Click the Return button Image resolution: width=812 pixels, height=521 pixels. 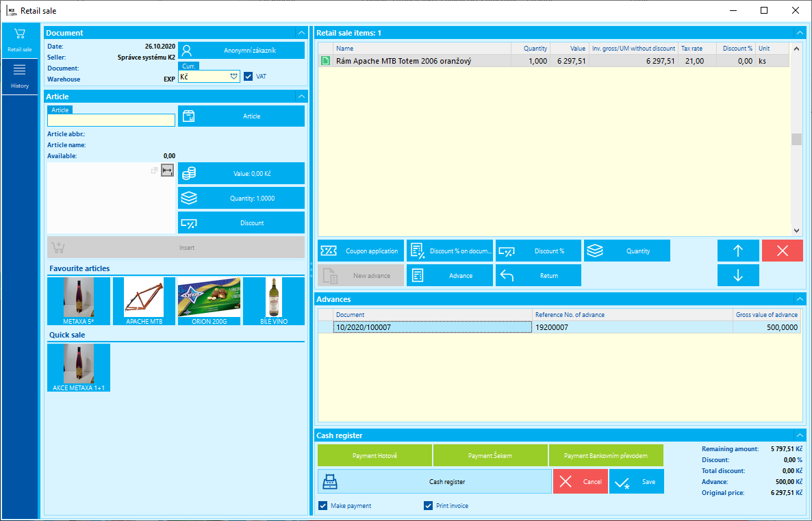538,275
